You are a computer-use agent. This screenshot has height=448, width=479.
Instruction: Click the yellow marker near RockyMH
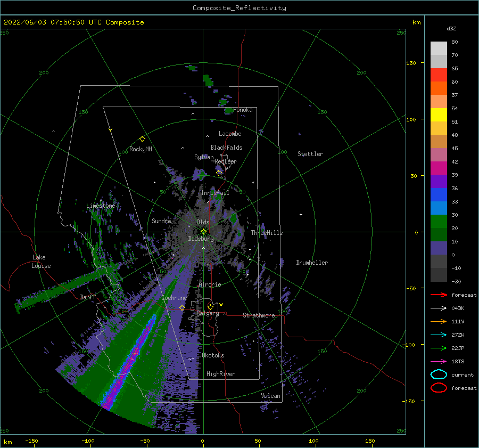coord(142,139)
